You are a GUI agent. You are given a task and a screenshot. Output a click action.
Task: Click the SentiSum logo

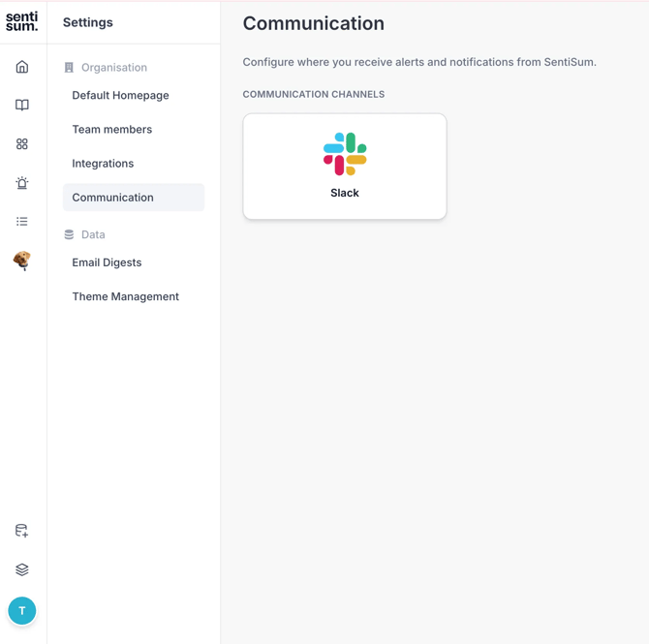[21, 21]
